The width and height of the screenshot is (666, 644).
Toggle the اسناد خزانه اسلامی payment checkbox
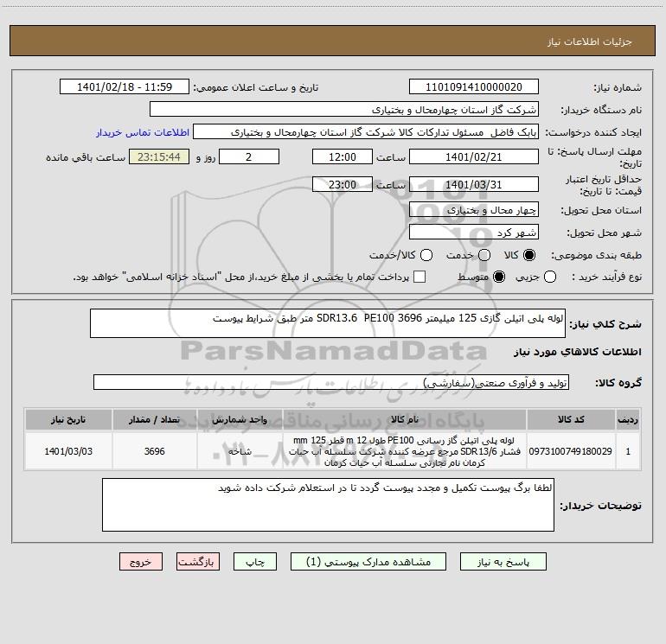419,277
